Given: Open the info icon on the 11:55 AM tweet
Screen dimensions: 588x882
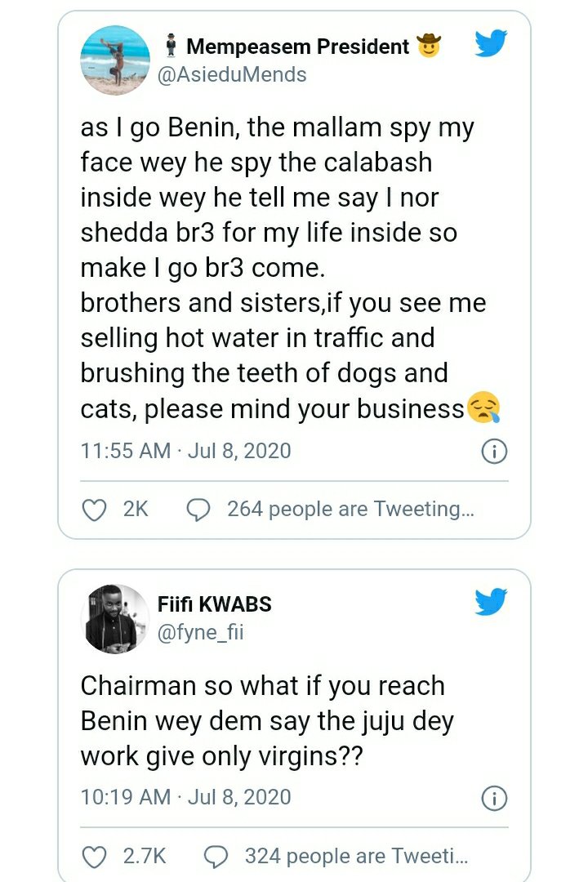Looking at the screenshot, I should point(494,451).
